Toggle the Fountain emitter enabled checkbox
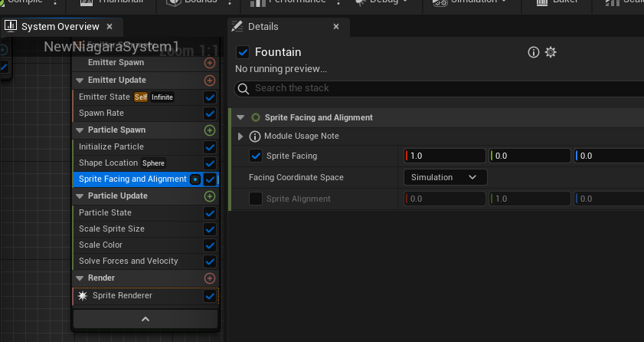Viewport: 644px width, 342px height. click(243, 52)
